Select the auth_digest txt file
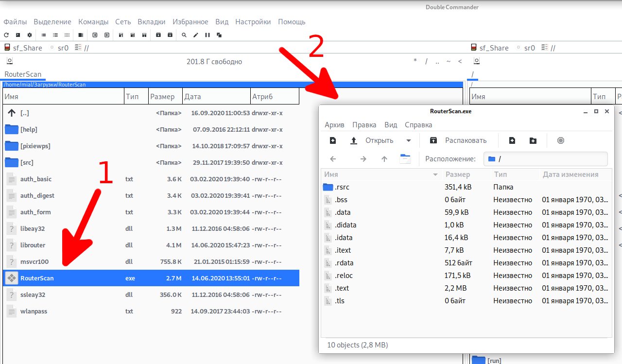 click(x=151, y=195)
